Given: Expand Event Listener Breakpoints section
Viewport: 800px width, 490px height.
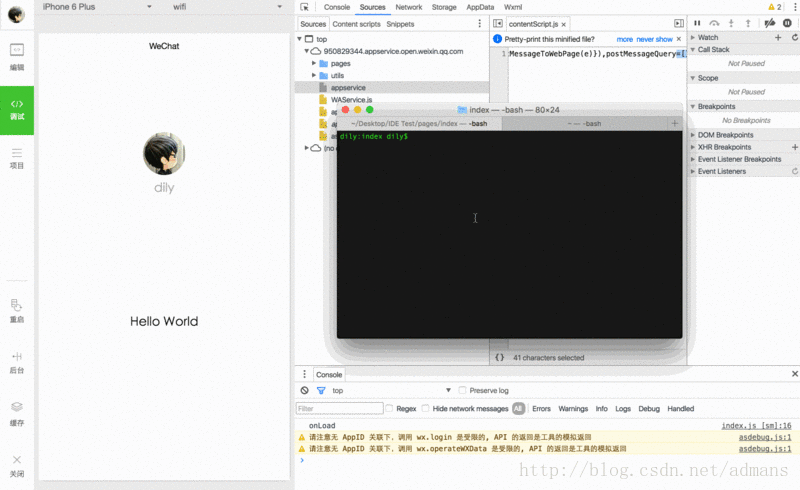Looking at the screenshot, I should point(693,159).
